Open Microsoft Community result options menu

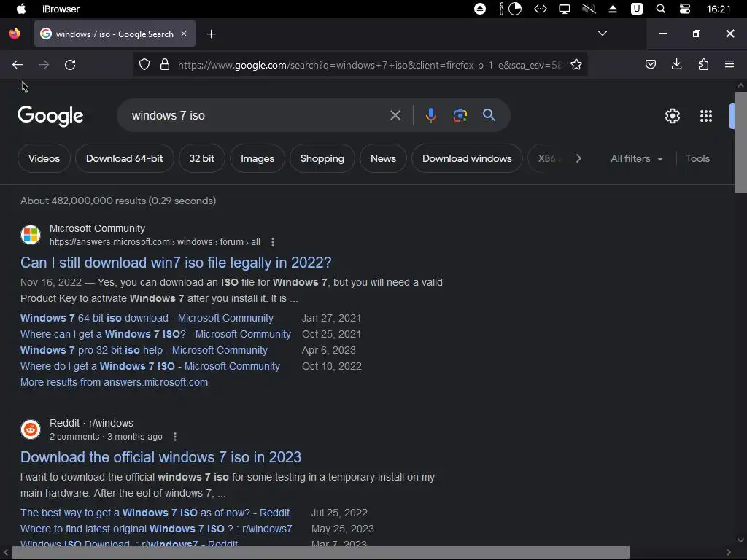273,242
